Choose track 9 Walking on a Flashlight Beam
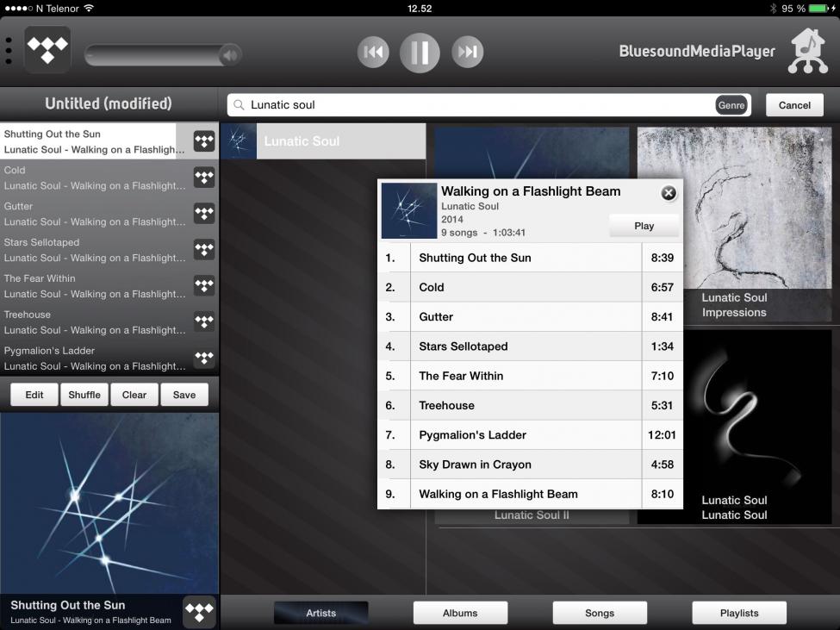Image resolution: width=840 pixels, height=630 pixels. (x=530, y=494)
